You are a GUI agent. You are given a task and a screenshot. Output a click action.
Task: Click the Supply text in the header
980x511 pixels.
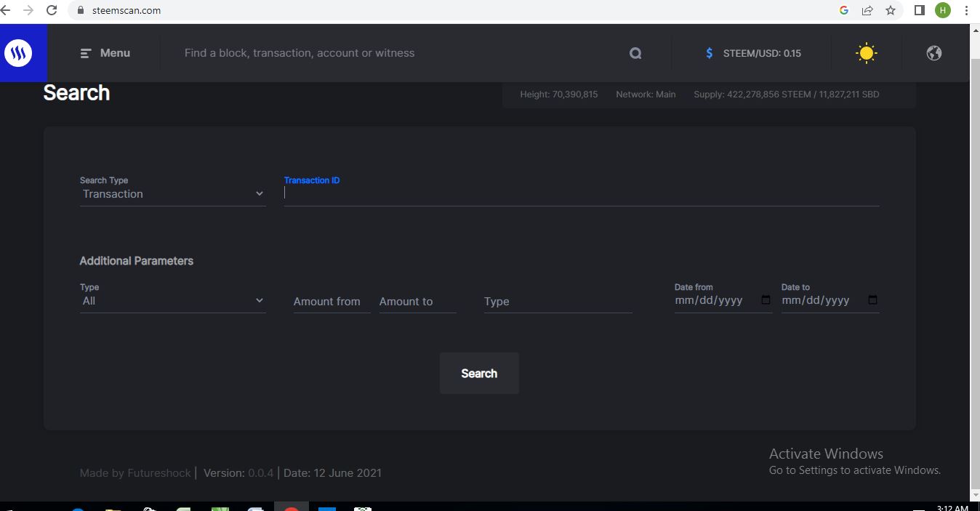click(x=787, y=94)
